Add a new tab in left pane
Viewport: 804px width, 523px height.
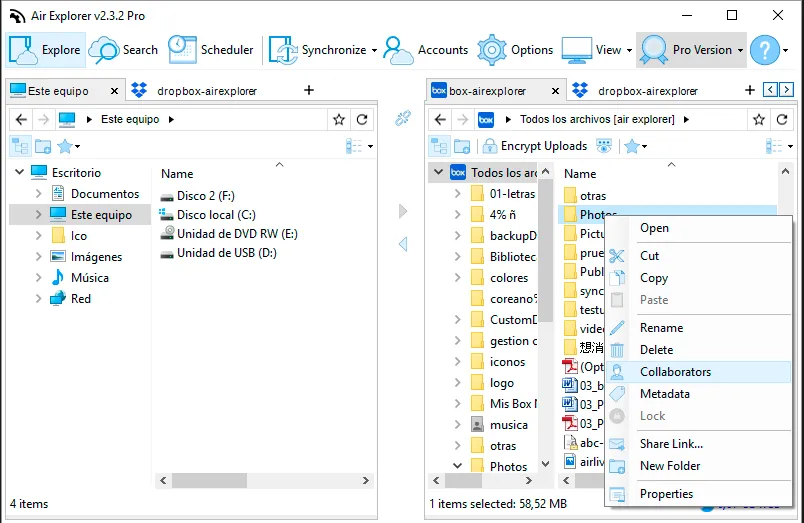coord(309,90)
